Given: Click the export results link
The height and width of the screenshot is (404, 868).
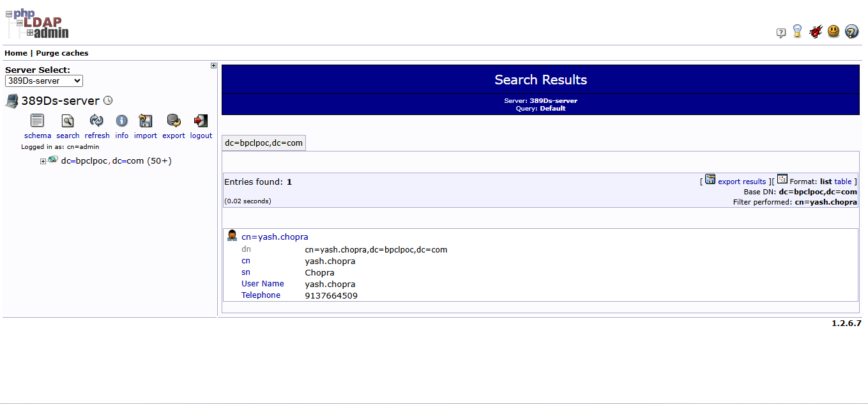Looking at the screenshot, I should (742, 182).
